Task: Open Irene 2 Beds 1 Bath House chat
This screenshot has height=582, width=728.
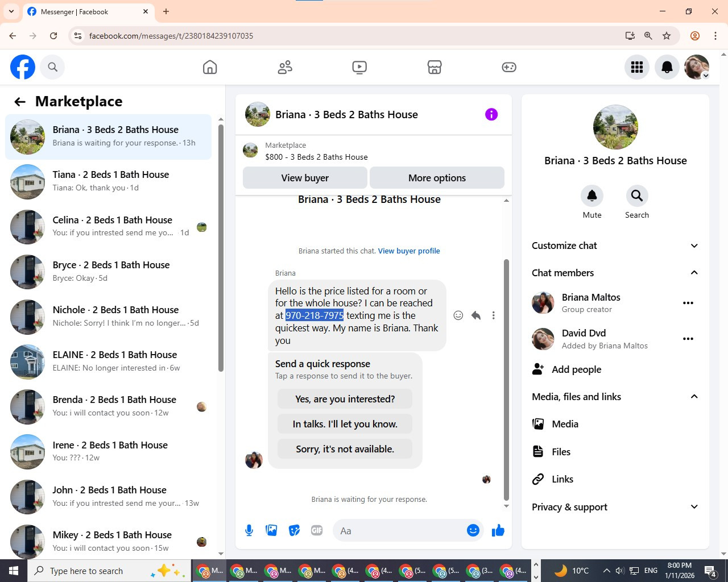Action: click(x=108, y=452)
